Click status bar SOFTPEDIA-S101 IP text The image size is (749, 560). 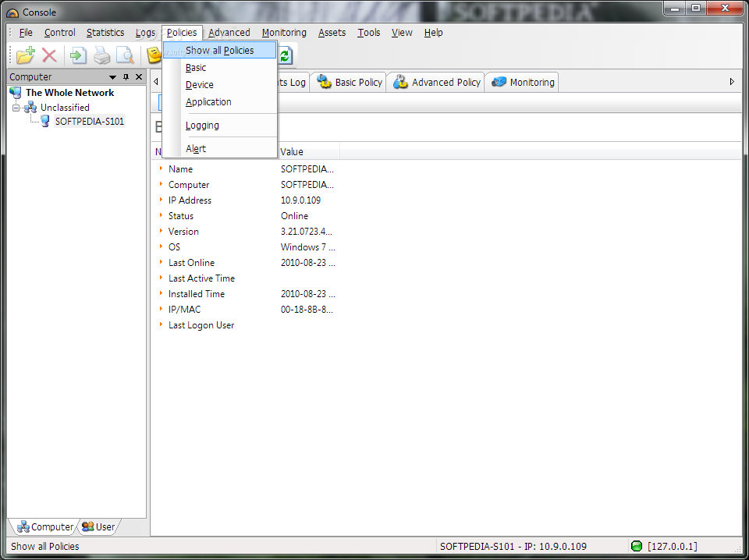coord(513,546)
